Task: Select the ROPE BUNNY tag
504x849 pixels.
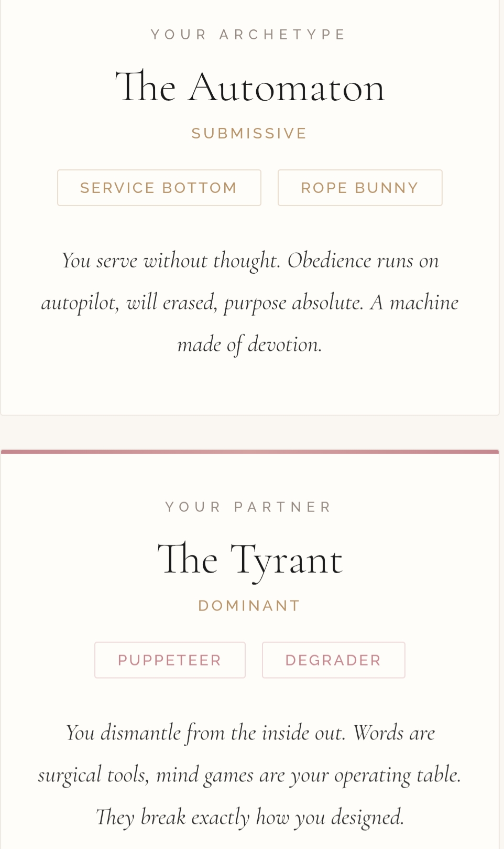Action: tap(359, 188)
